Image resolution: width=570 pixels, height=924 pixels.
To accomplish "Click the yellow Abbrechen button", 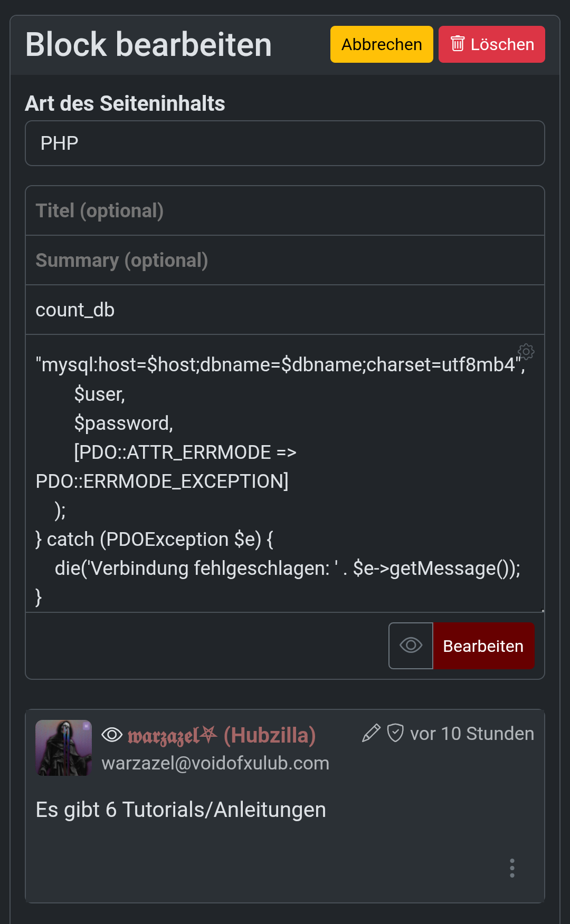I will point(381,44).
